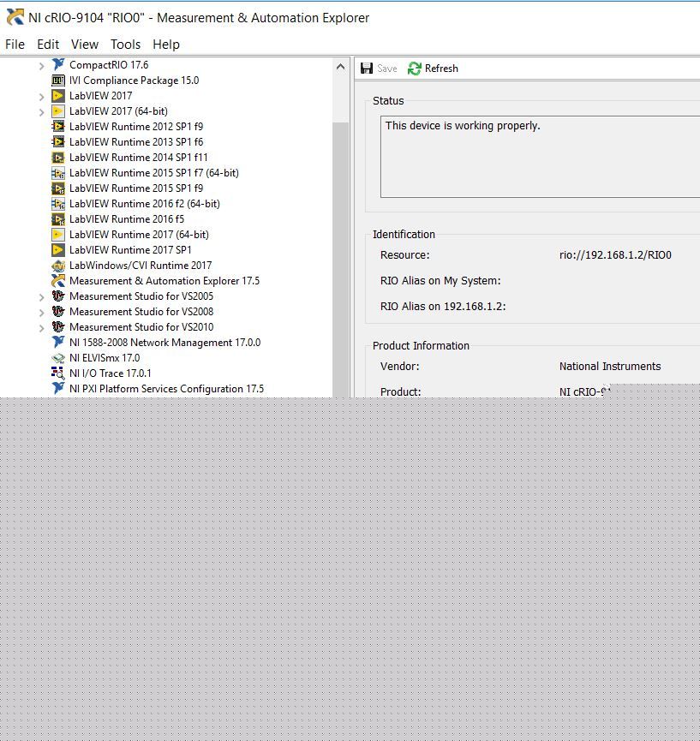Click the 'Resource:' label
Viewport: 700px width, 741px height.
click(404, 255)
